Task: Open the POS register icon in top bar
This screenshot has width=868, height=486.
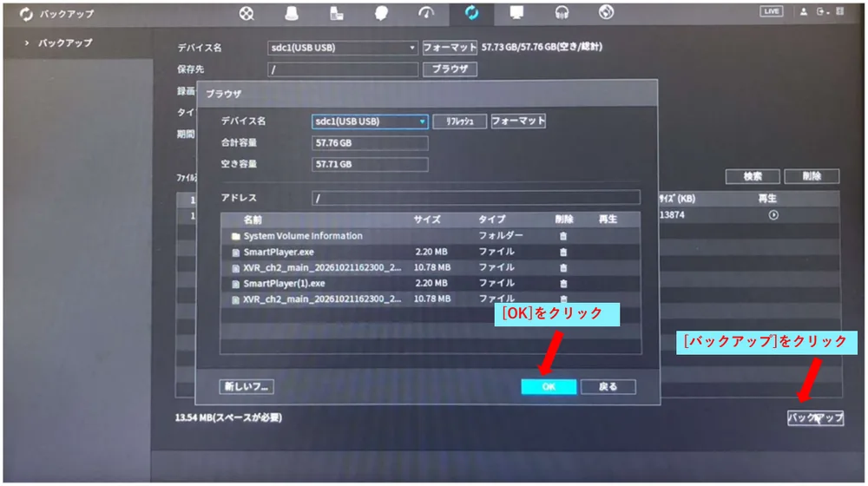Action: pos(337,13)
